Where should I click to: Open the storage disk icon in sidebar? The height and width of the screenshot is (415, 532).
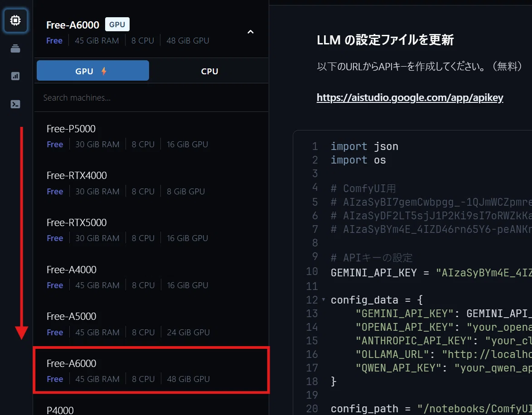(x=15, y=48)
